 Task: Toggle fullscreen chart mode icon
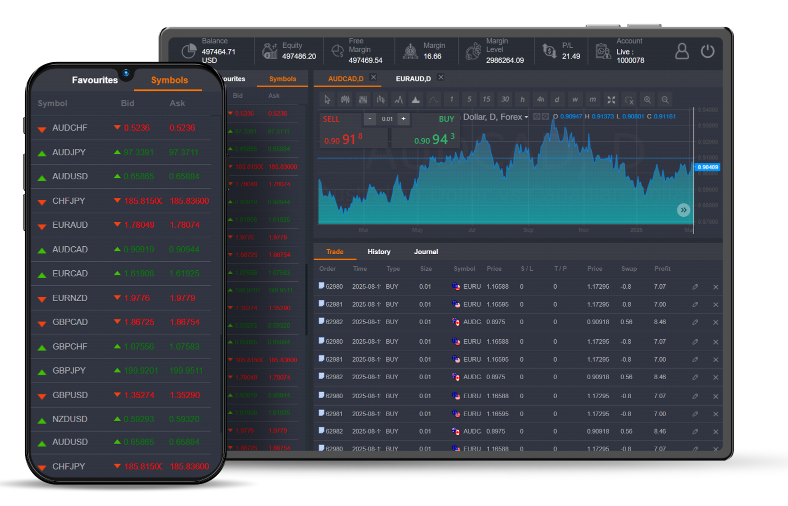[611, 99]
